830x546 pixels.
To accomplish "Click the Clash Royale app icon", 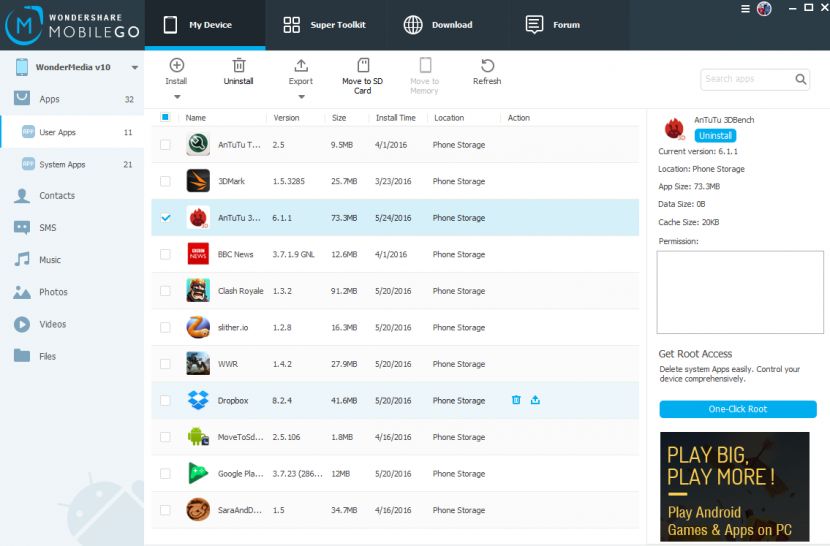I will point(198,291).
